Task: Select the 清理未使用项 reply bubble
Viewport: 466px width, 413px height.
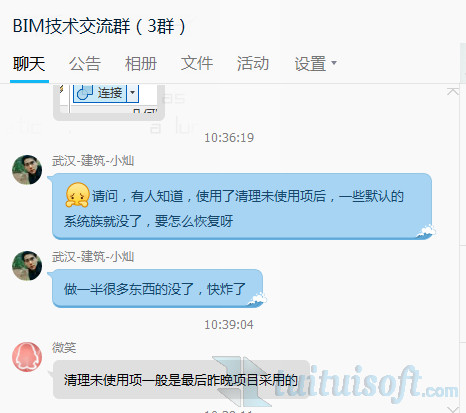Action: point(181,379)
